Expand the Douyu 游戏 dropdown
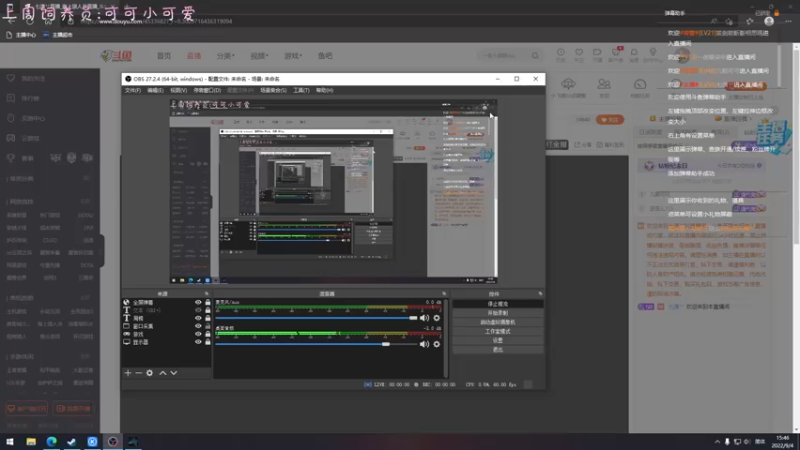The height and width of the screenshot is (450, 800). (293, 56)
